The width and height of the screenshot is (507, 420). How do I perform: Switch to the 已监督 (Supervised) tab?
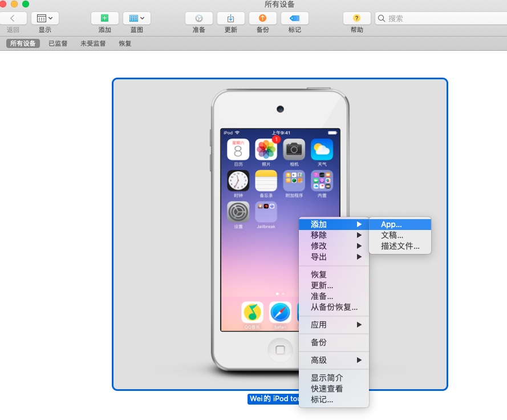tap(58, 43)
